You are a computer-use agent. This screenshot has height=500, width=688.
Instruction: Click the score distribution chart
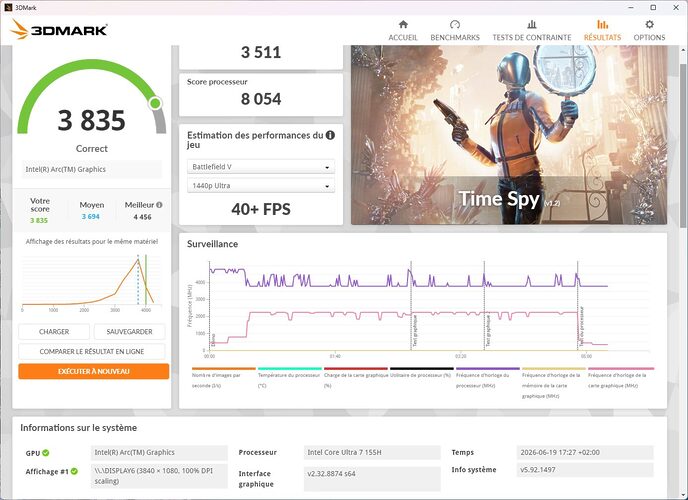pos(92,283)
